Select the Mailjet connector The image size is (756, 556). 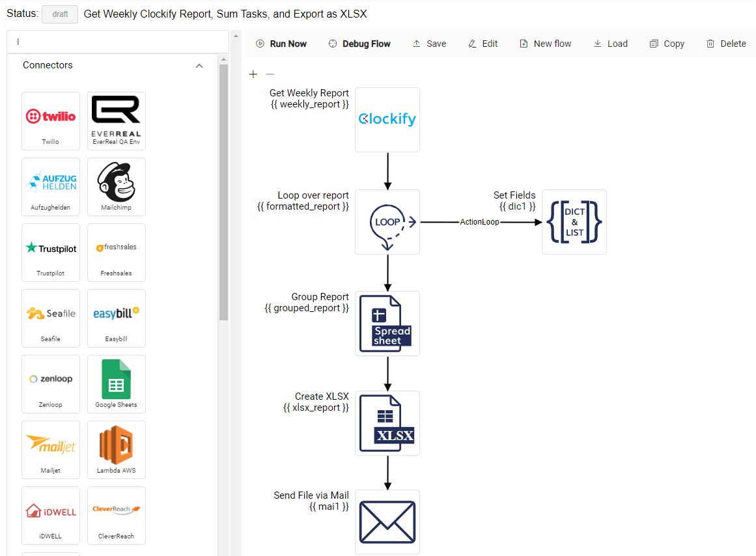pyautogui.click(x=51, y=449)
